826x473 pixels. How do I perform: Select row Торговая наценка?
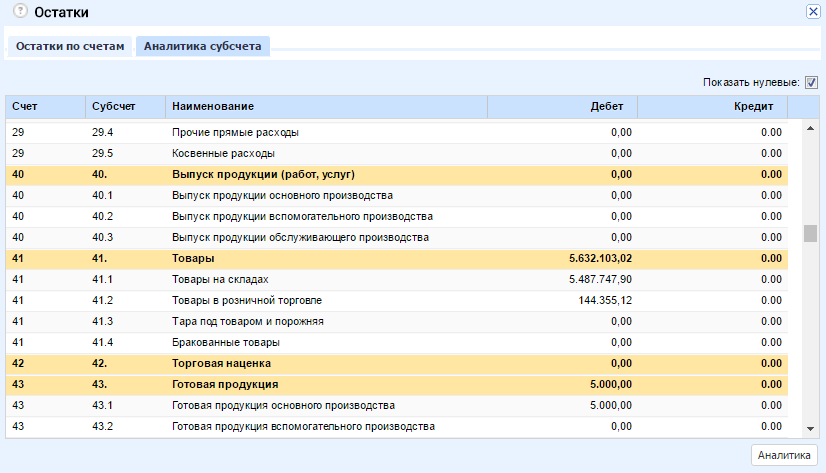397,363
